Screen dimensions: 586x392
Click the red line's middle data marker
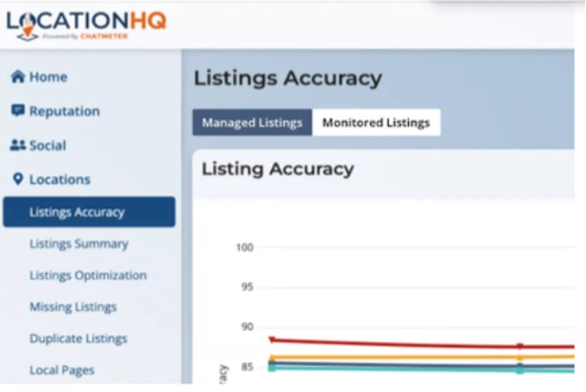pyautogui.click(x=521, y=347)
